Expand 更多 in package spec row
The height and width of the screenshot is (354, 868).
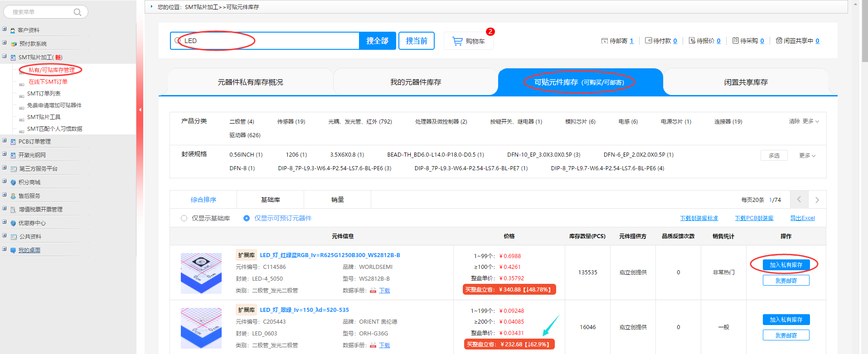(807, 156)
